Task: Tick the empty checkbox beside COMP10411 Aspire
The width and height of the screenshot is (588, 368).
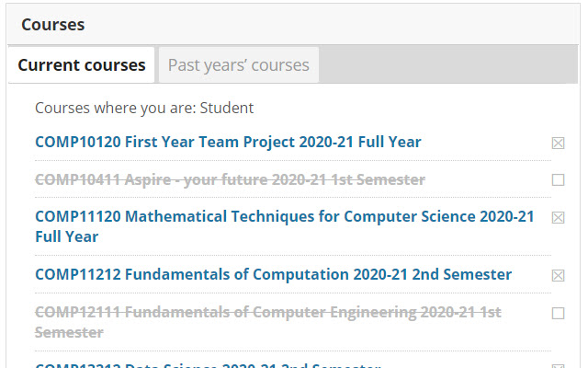Action: tap(558, 180)
